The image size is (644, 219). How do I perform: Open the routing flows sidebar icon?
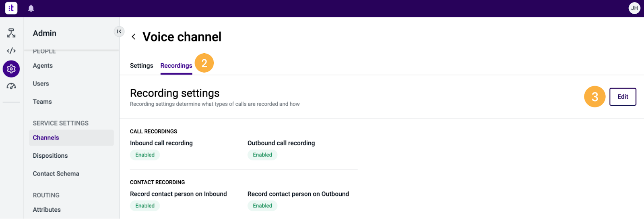tap(11, 33)
